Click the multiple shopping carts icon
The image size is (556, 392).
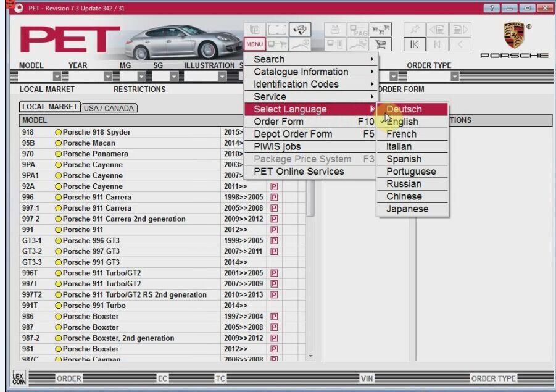(x=381, y=30)
